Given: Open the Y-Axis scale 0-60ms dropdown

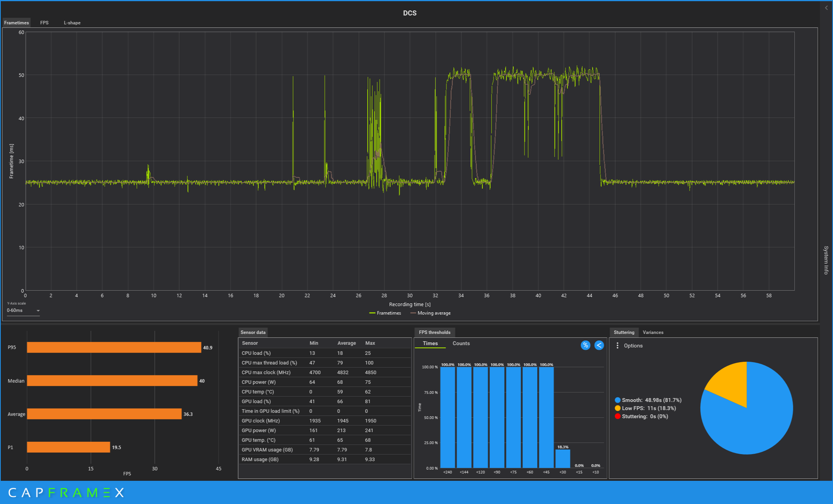Looking at the screenshot, I should tap(23, 310).
